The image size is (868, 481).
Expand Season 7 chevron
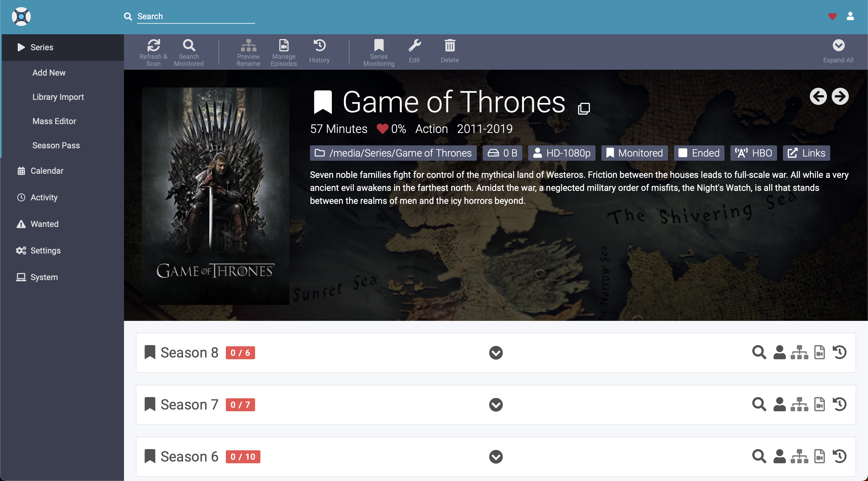(496, 404)
